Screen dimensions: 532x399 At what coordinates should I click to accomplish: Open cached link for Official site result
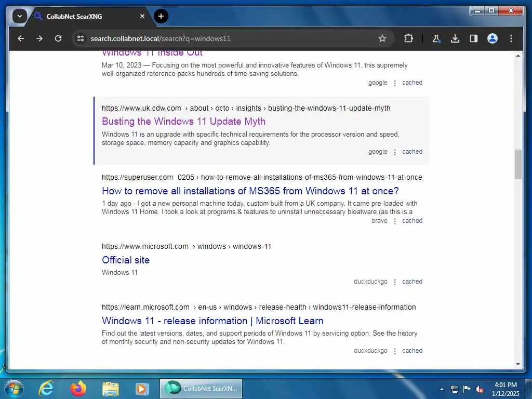(x=412, y=282)
